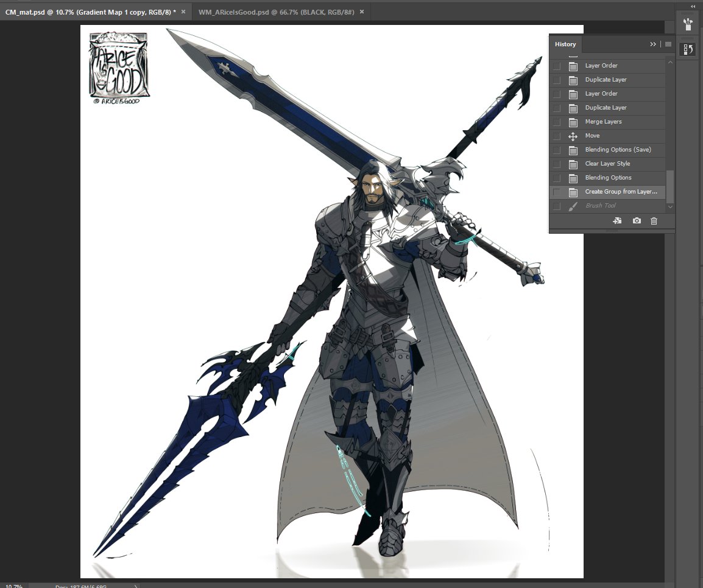Click the brush icon of Brush Tool state
This screenshot has width=703, height=588.
(x=573, y=206)
